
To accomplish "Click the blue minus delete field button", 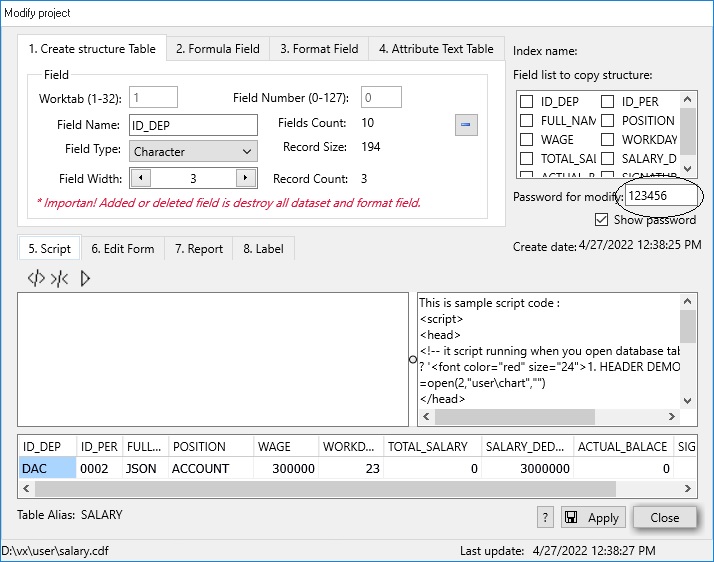I will (466, 125).
